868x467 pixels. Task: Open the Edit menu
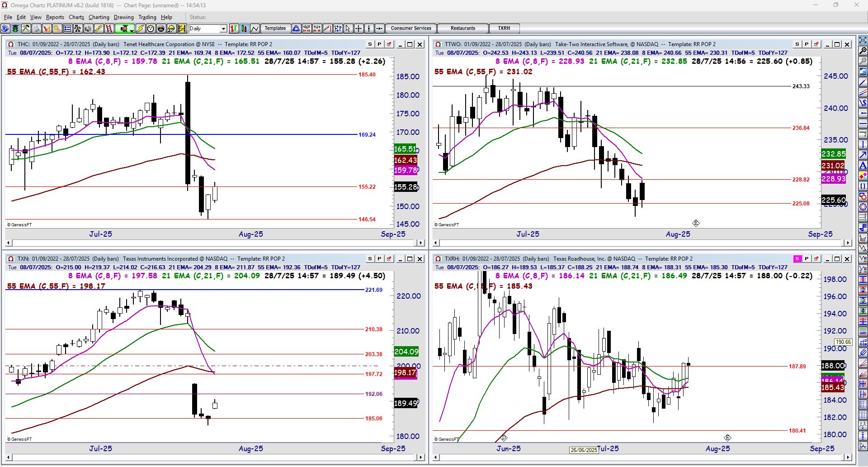tap(21, 17)
